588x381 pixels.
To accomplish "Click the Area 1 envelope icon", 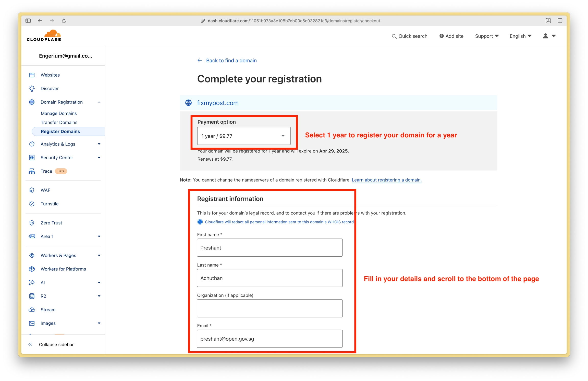I will click(x=32, y=236).
